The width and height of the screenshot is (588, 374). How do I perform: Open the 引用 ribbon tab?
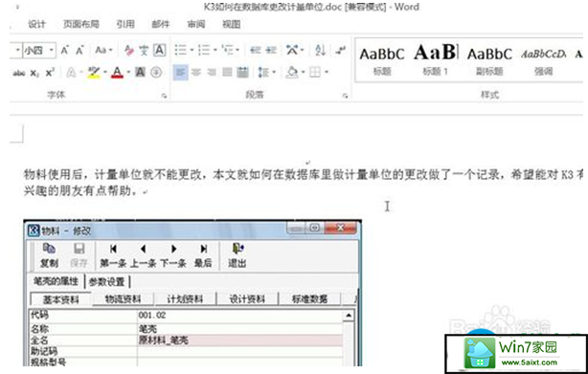click(125, 24)
